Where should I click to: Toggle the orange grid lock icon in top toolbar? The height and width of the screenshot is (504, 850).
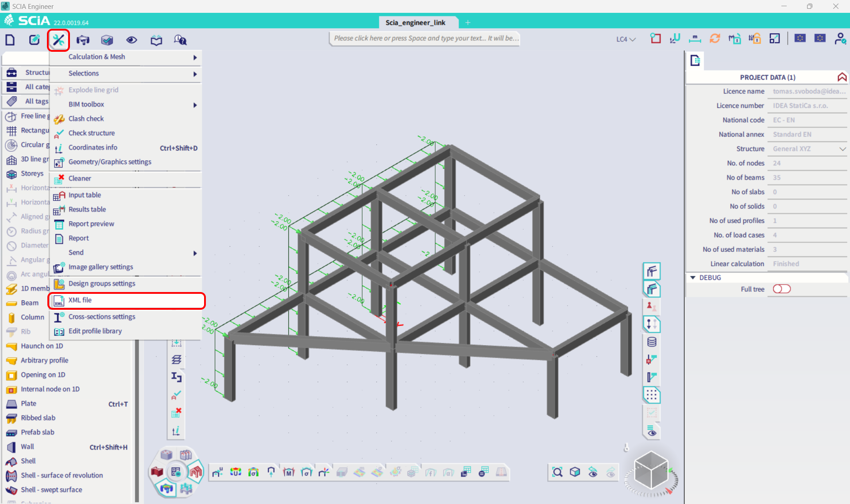[754, 38]
